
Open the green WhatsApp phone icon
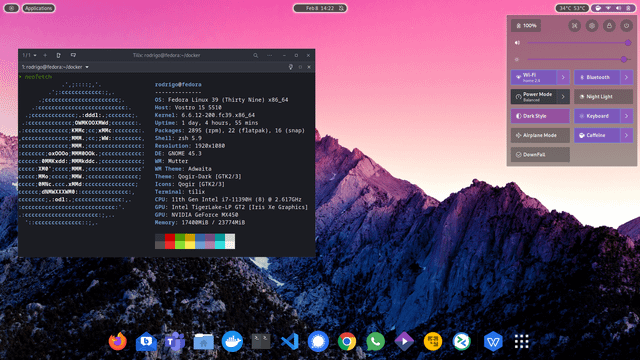point(375,341)
